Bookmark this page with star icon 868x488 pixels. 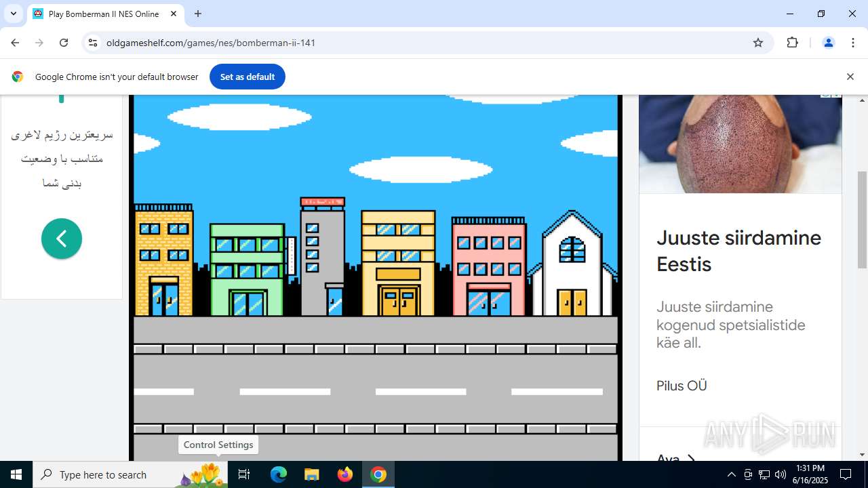click(758, 43)
